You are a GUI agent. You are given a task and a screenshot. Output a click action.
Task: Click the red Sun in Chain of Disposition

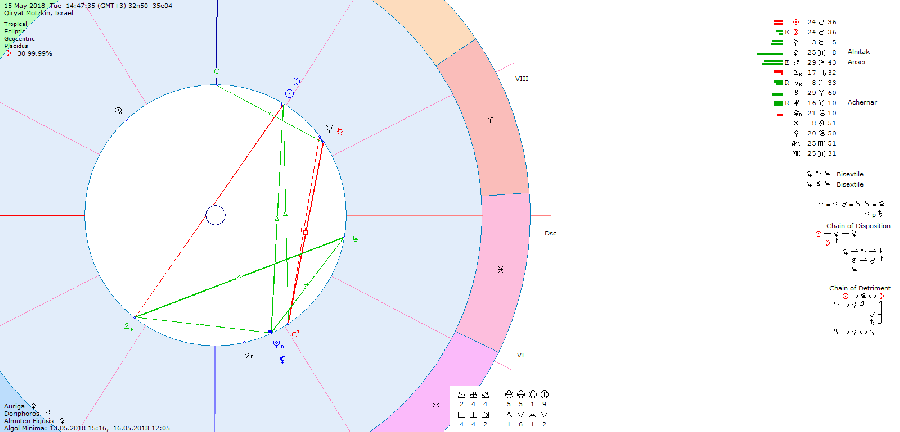tap(818, 234)
